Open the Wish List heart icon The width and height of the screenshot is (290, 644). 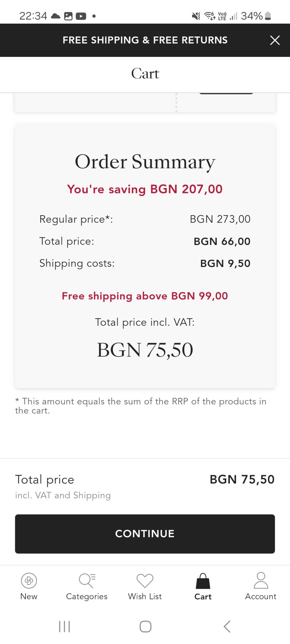[145, 580]
